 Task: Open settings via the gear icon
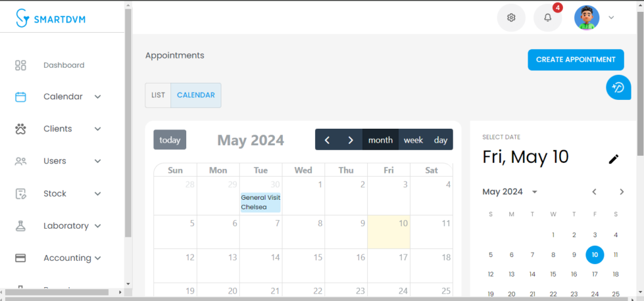(511, 18)
